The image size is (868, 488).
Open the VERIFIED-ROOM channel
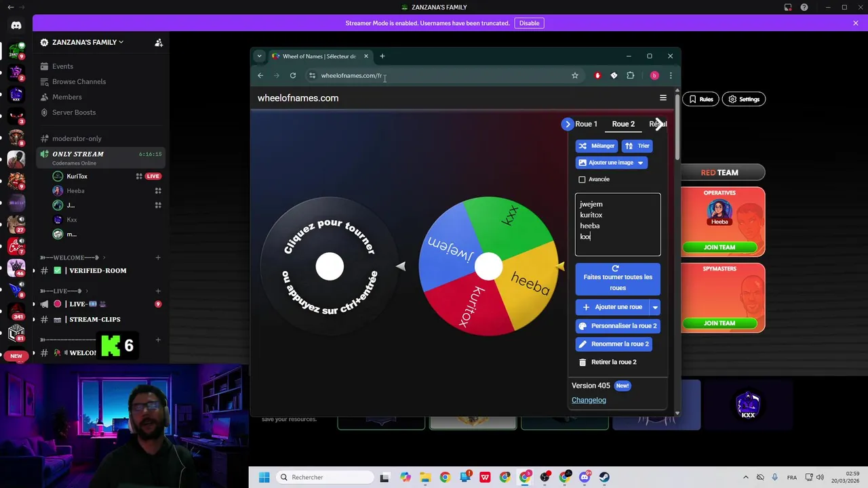pyautogui.click(x=98, y=270)
